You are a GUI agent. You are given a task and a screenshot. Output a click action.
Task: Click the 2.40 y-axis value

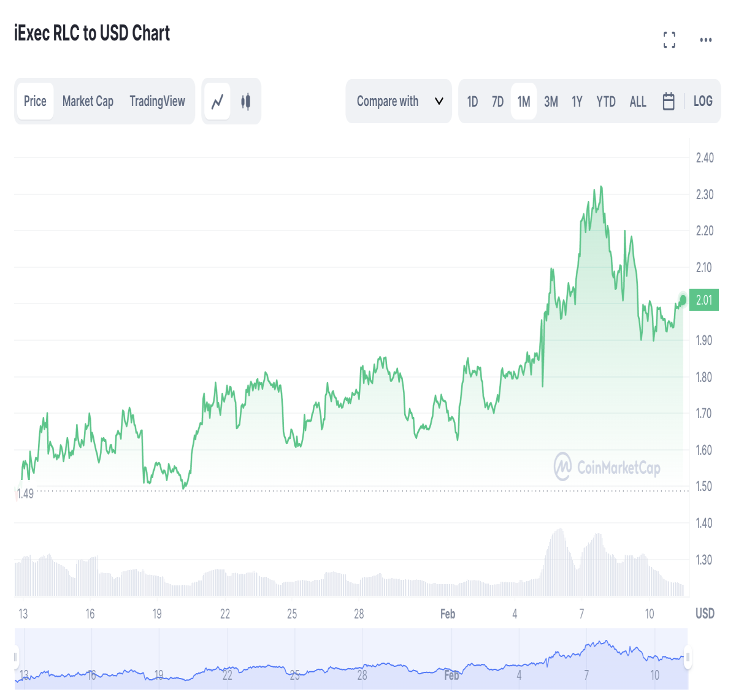[705, 158]
